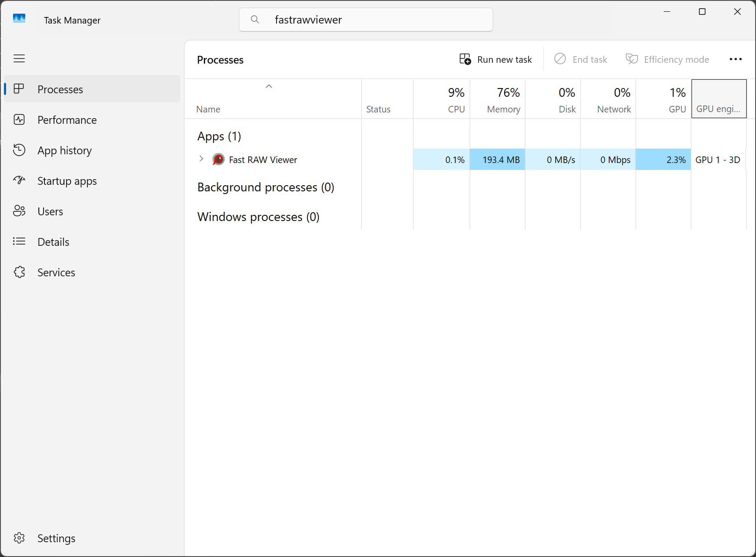Viewport: 756px width, 557px height.
Task: Click the 0 Mbps network cell
Action: click(x=608, y=160)
